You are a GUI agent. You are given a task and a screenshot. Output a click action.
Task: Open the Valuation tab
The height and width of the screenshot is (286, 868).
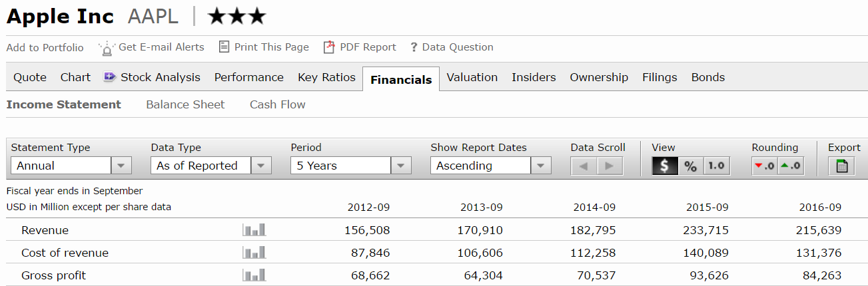472,77
